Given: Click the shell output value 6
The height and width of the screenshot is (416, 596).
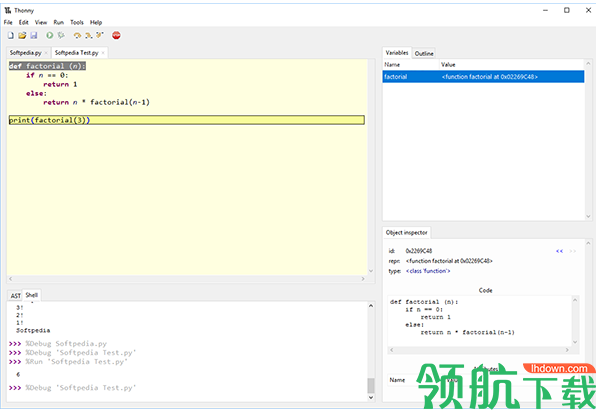Looking at the screenshot, I should tap(18, 375).
